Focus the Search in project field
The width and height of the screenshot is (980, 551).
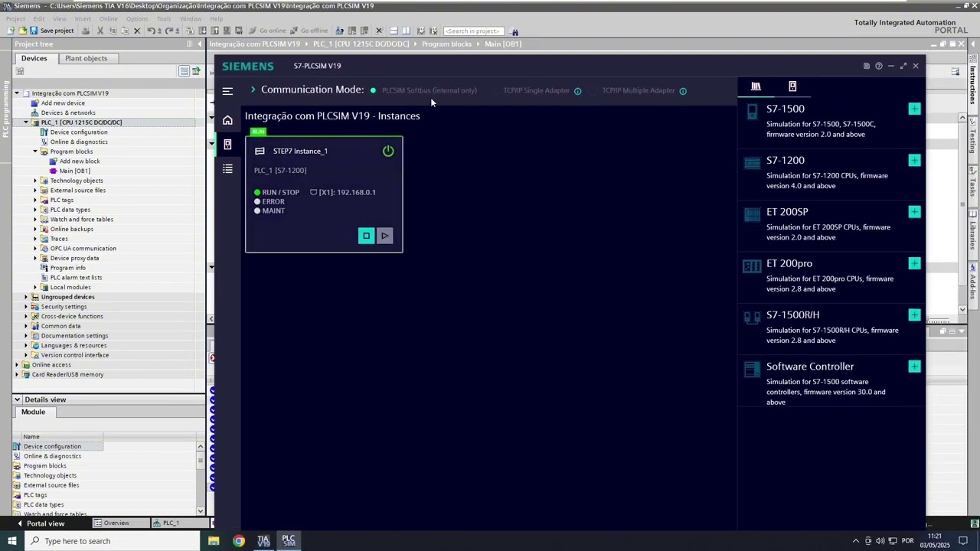pyautogui.click(x=473, y=31)
